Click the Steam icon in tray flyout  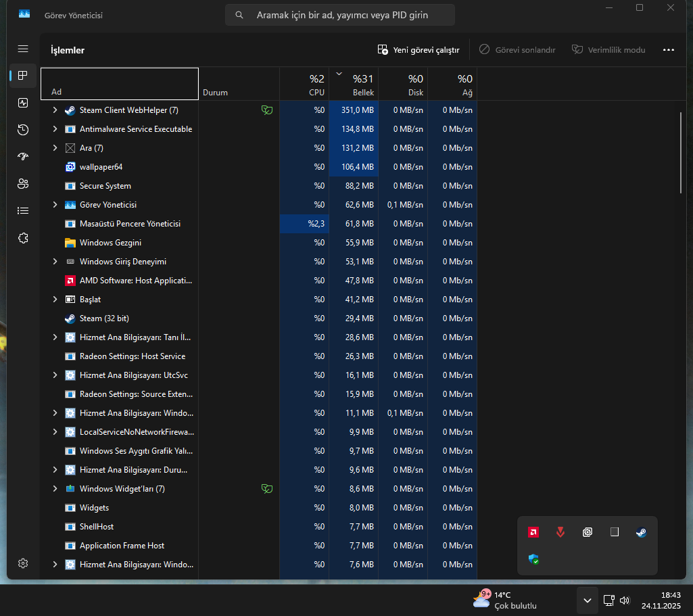pyautogui.click(x=642, y=532)
